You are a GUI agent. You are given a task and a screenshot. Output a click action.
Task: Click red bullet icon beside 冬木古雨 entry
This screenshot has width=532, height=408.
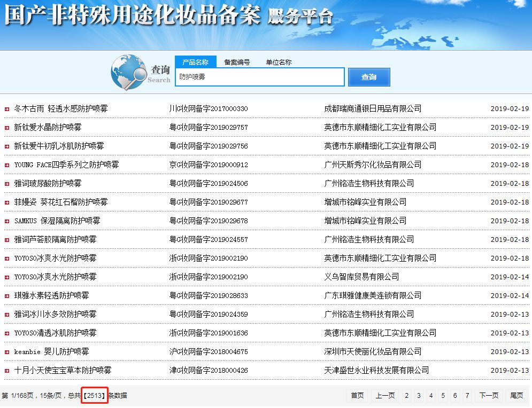coord(7,109)
